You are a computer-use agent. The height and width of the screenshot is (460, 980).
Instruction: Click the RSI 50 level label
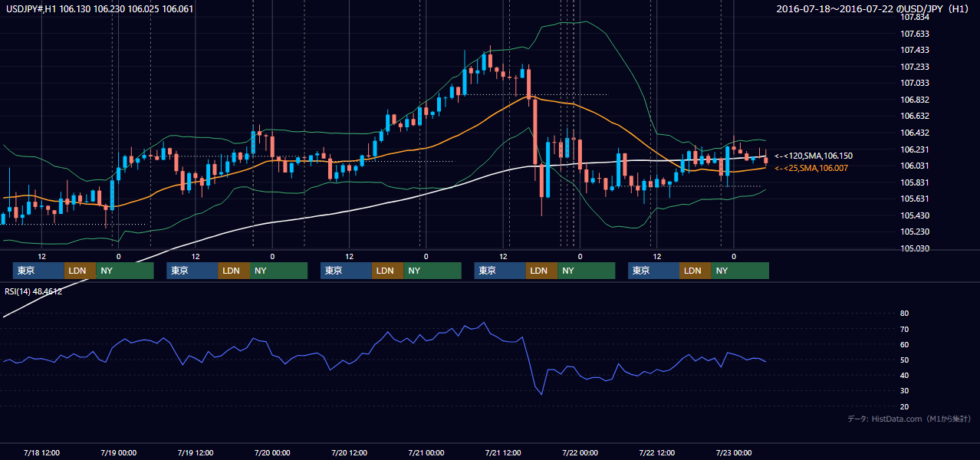(904, 360)
